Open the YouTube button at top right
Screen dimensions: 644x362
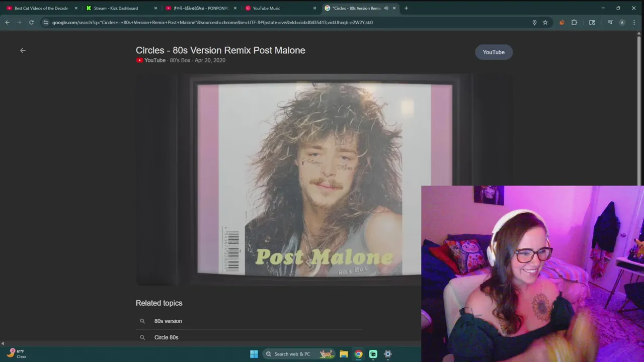click(494, 52)
